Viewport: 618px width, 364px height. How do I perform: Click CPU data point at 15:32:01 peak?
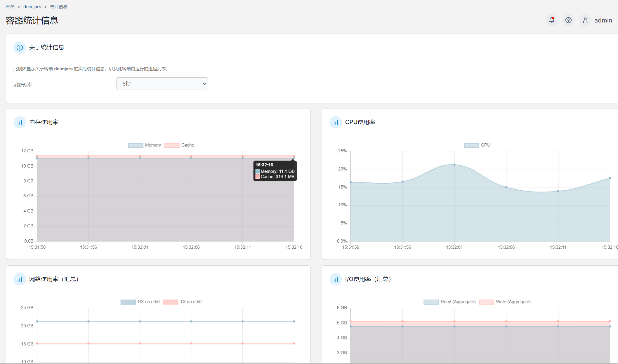coord(454,165)
